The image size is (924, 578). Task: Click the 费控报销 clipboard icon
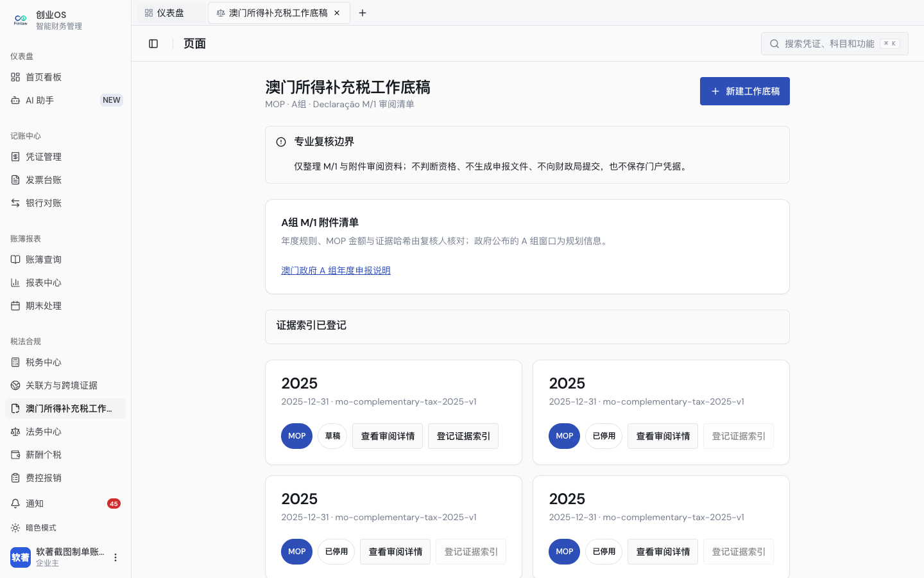tap(15, 478)
